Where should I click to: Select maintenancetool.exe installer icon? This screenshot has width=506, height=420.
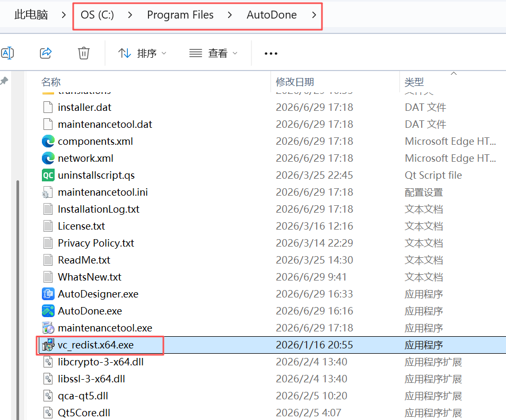pos(48,328)
